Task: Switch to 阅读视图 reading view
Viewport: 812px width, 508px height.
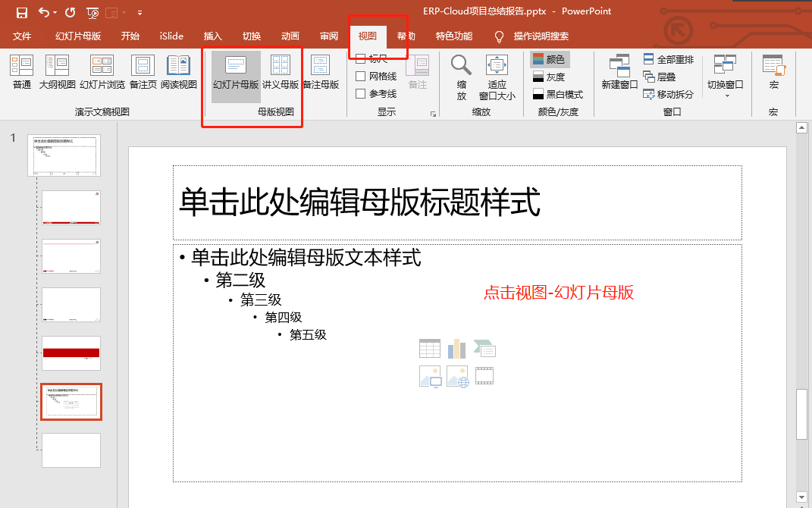Action: (179, 71)
